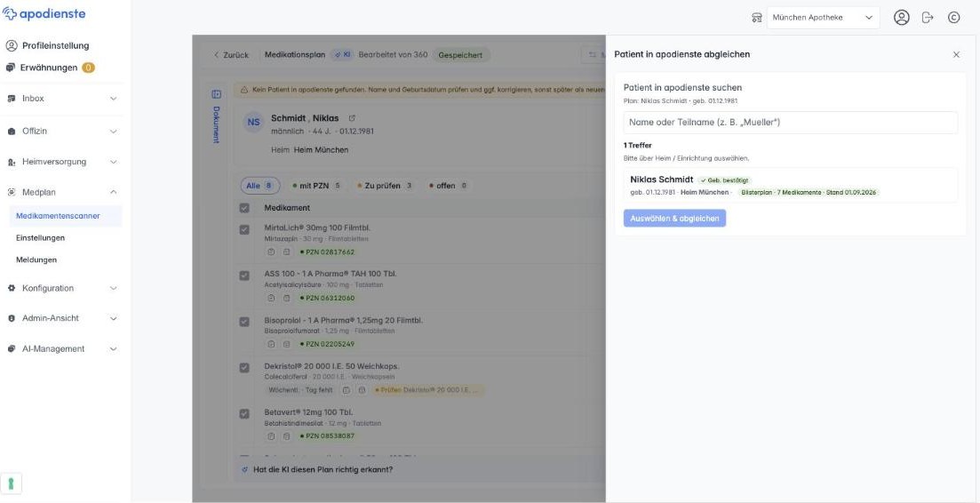Viewport: 980px width, 503px height.
Task: Click the apodienste logo
Action: (x=44, y=13)
